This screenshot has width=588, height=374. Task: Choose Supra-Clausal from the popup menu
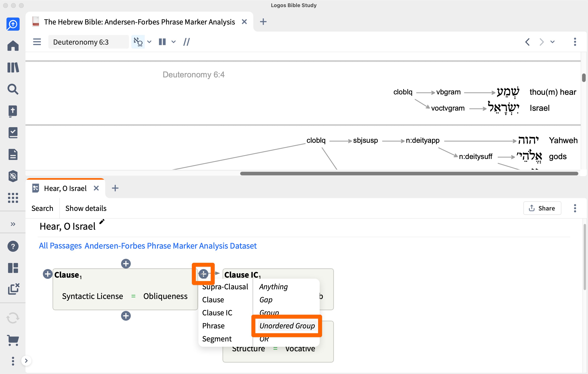225,287
